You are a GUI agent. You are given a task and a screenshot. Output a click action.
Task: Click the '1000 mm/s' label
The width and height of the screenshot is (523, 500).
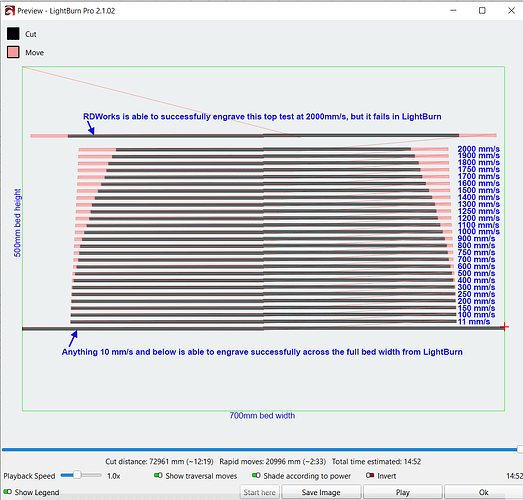(478, 231)
